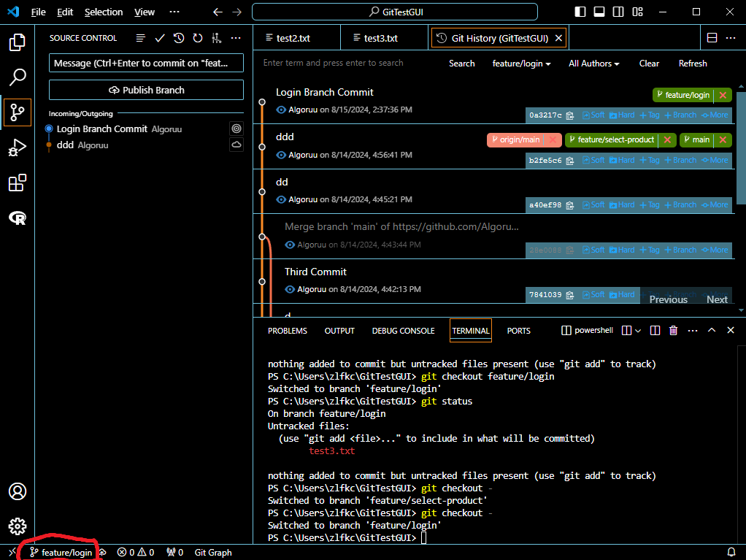Open Git history from Source Control toolbar
The width and height of the screenshot is (746, 560).
[179, 38]
